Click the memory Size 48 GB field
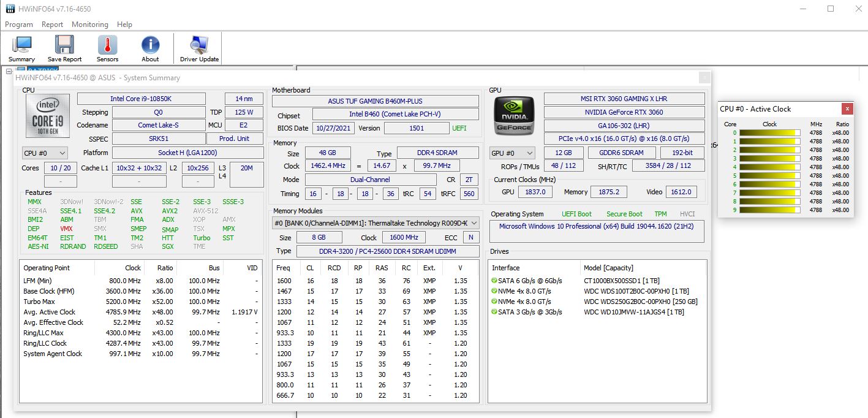This screenshot has height=418, width=868. pyautogui.click(x=328, y=153)
